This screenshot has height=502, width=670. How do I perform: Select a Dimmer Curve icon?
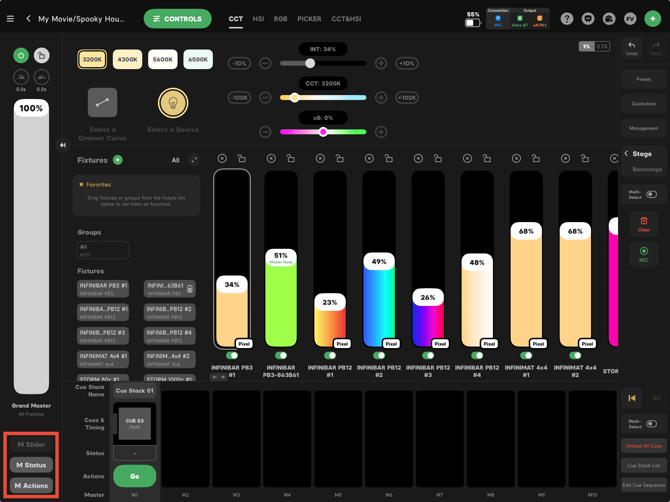pos(103,103)
